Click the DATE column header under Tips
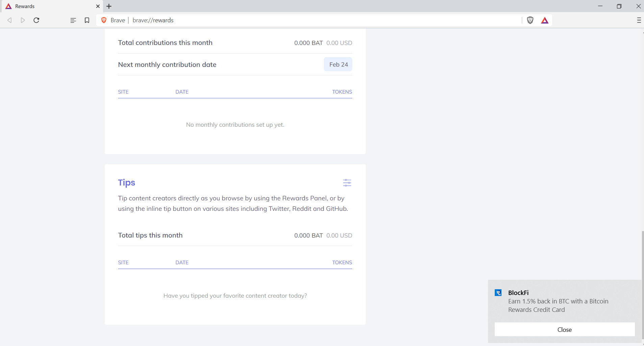 pyautogui.click(x=182, y=262)
